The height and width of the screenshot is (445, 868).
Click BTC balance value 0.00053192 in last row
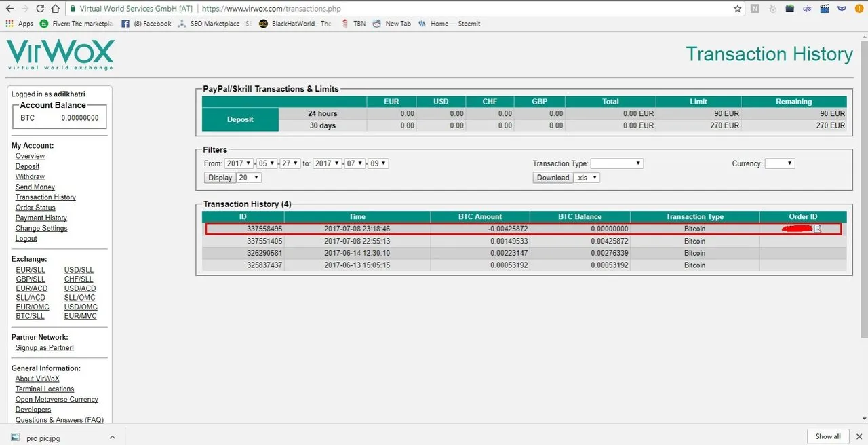[610, 265]
